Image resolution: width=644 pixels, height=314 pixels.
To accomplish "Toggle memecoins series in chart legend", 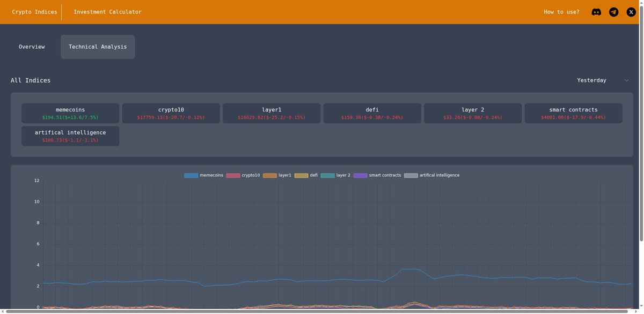I will 203,175.
